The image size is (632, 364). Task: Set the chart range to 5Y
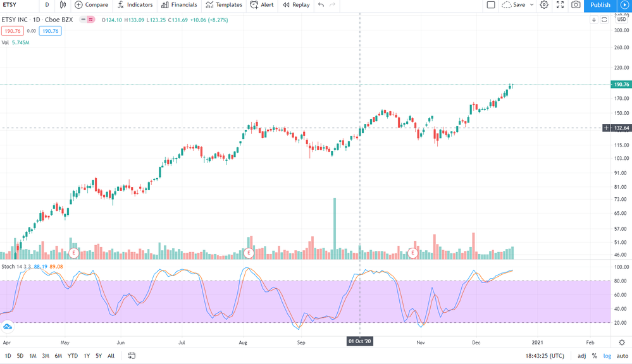pyautogui.click(x=99, y=356)
